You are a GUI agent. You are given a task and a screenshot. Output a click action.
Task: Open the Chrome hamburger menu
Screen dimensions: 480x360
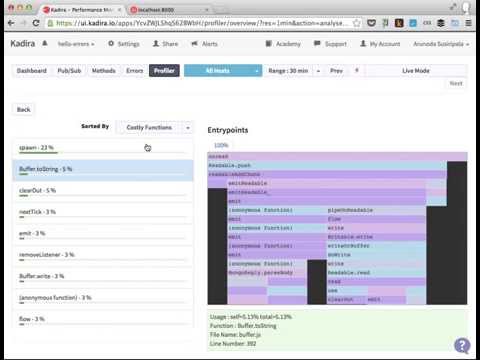point(468,23)
